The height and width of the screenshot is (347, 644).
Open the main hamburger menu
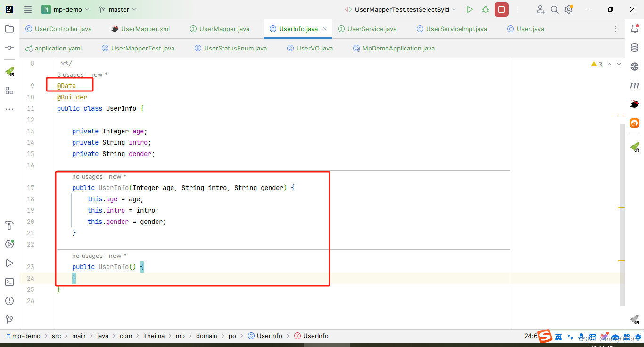click(28, 9)
